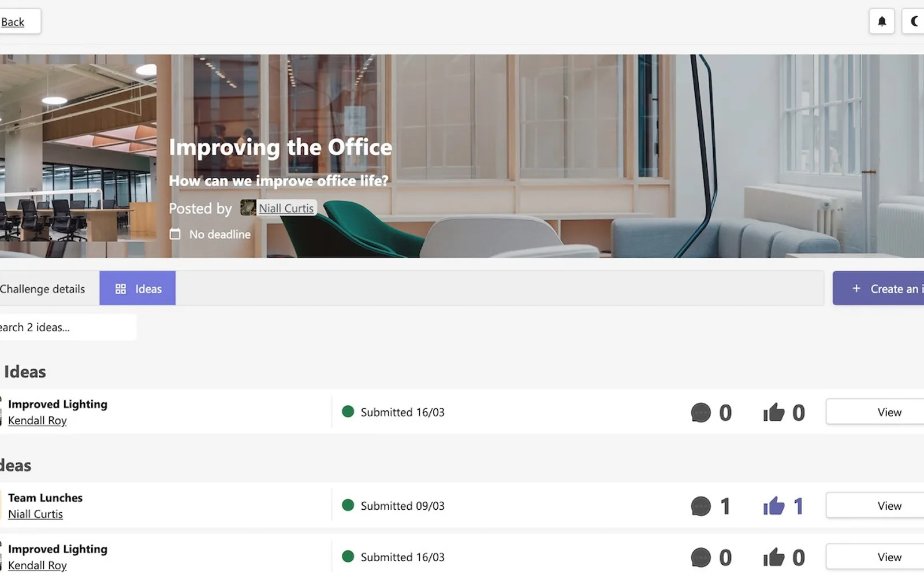This screenshot has height=578, width=924.
Task: Open Niall Curtis profile from the banner
Action: 286,208
